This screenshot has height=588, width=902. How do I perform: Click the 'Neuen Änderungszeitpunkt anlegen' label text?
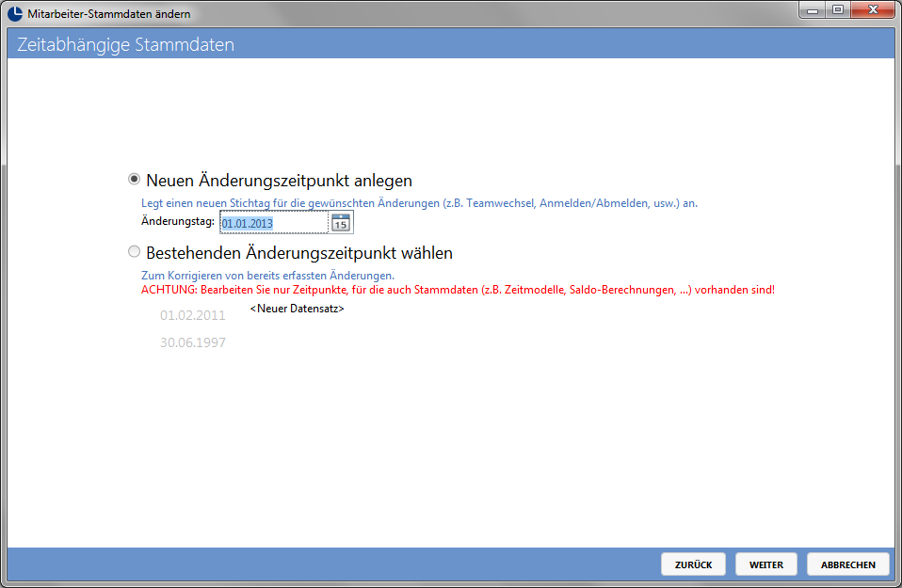[279, 181]
